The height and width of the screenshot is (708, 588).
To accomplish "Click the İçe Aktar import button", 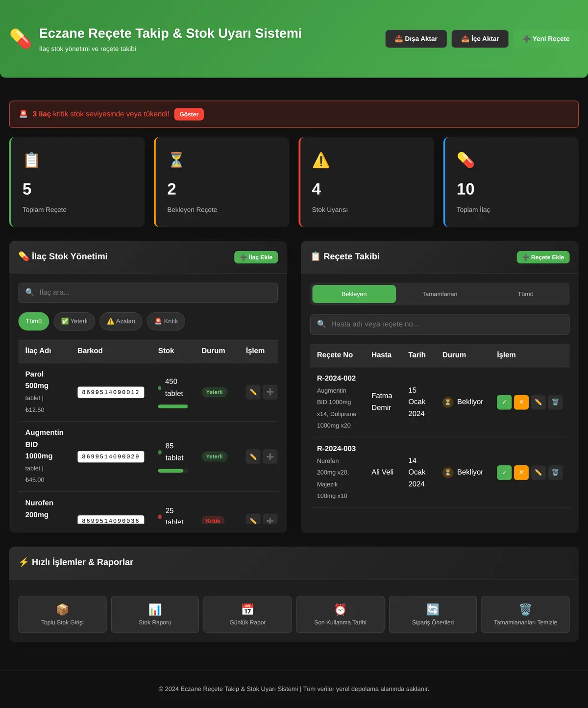I will click(480, 39).
